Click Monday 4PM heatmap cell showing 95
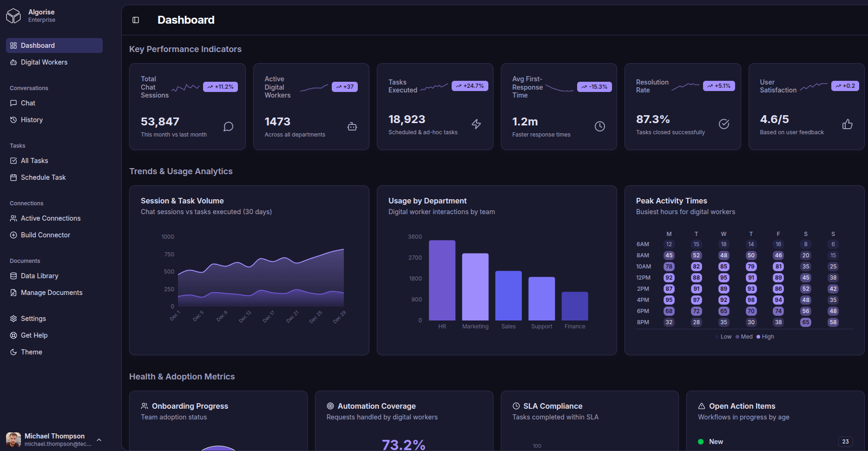The height and width of the screenshot is (451, 868). click(x=669, y=300)
